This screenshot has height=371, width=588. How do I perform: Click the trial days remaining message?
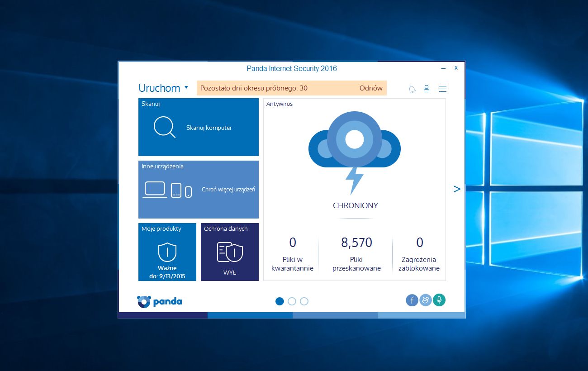click(254, 88)
